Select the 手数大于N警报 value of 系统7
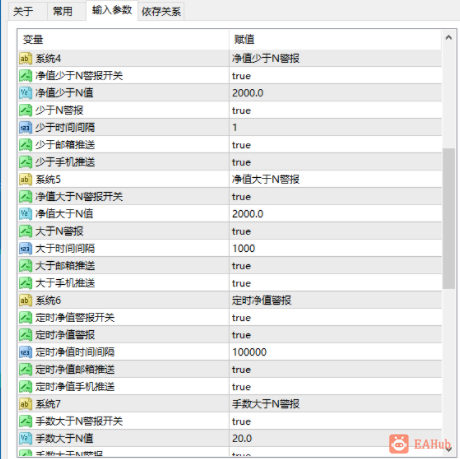The image size is (460, 459). [266, 404]
